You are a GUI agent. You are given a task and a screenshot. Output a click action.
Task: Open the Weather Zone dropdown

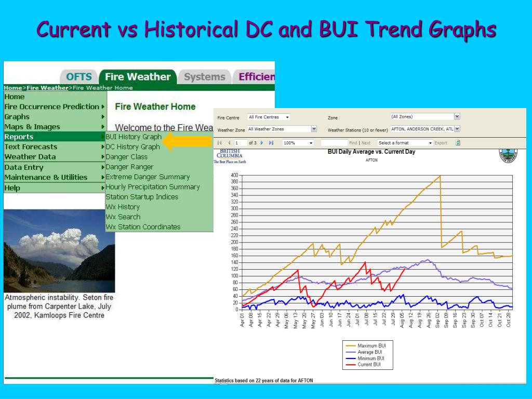(282, 129)
